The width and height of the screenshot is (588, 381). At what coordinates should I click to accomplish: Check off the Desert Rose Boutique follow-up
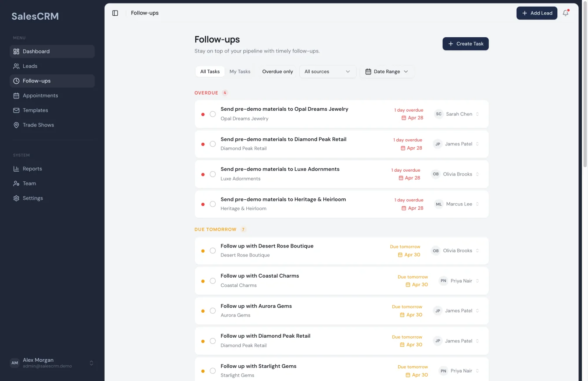[213, 250]
